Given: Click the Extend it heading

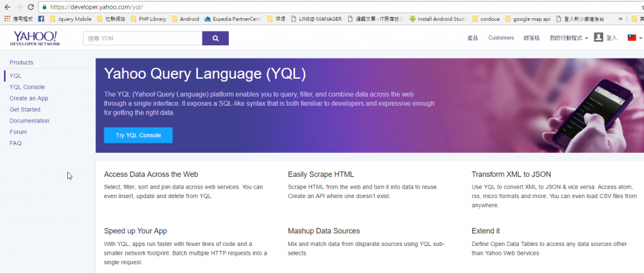Looking at the screenshot, I should point(486,231).
